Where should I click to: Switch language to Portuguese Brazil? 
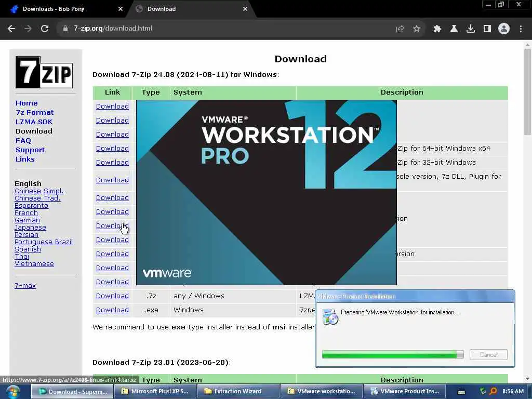pos(44,242)
